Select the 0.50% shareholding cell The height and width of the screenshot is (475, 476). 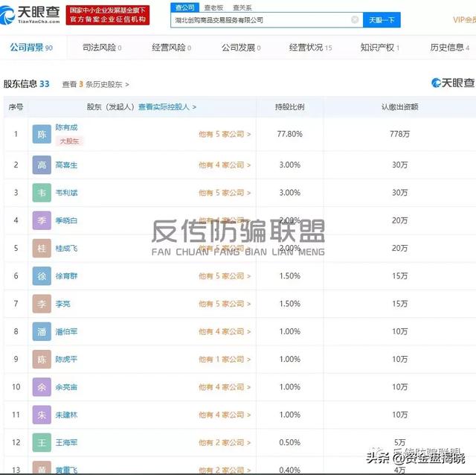pyautogui.click(x=289, y=442)
